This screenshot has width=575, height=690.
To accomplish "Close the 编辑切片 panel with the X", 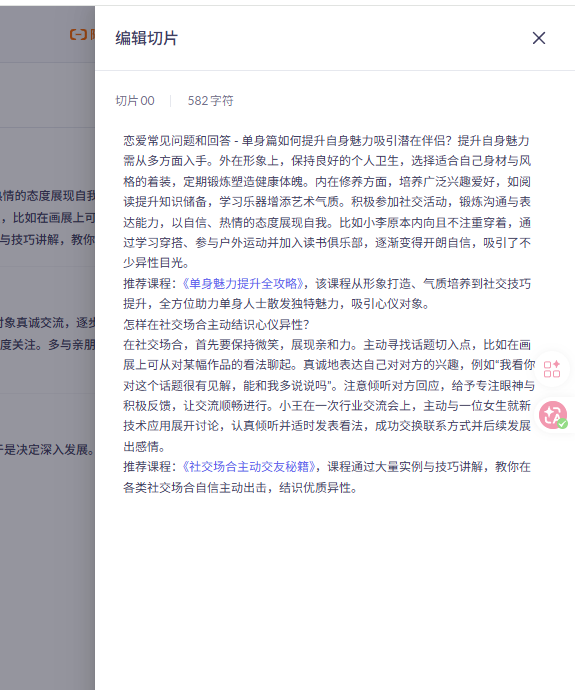I will pyautogui.click(x=539, y=38).
